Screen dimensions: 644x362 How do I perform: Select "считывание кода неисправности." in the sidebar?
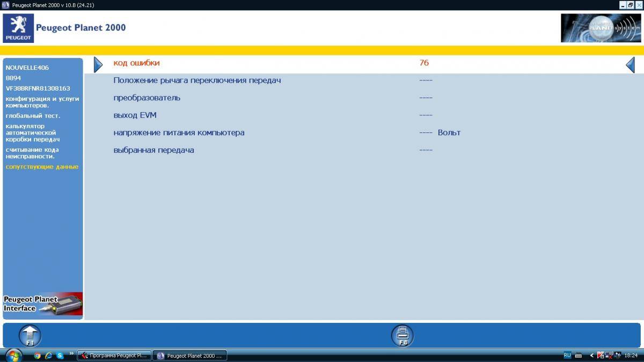(32, 153)
